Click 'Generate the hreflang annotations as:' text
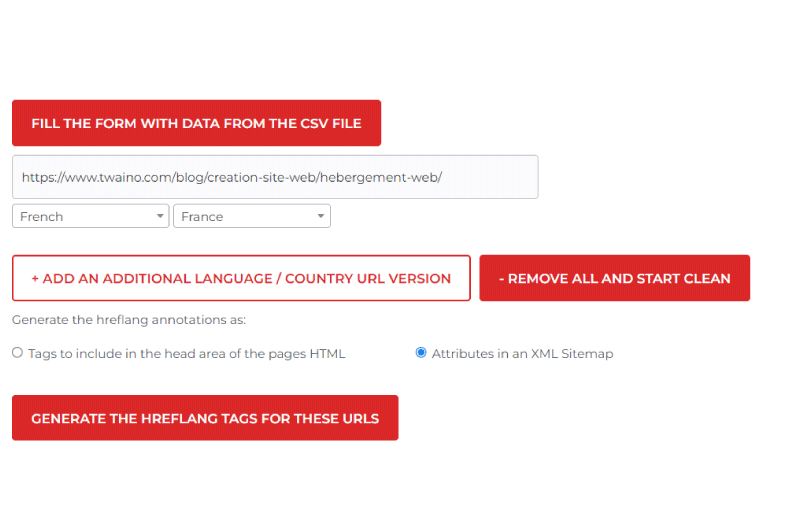Viewport: 800px width, 530px height. (129, 320)
